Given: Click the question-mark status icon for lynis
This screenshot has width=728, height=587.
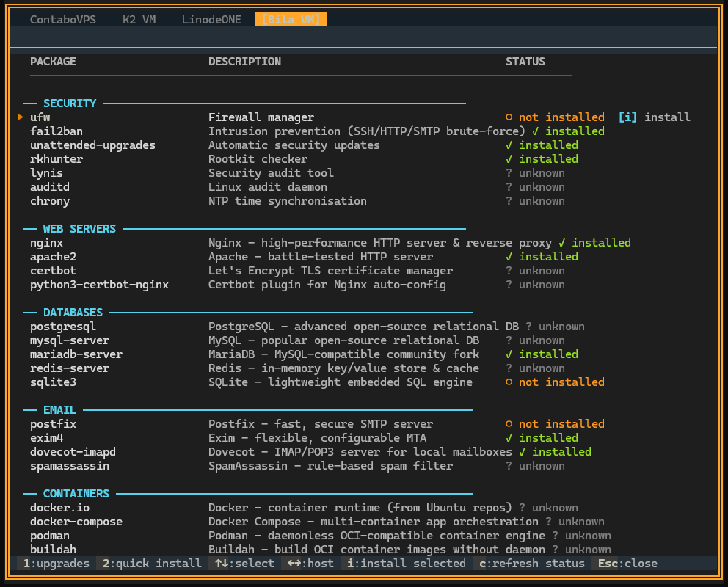Looking at the screenshot, I should pyautogui.click(x=509, y=172).
